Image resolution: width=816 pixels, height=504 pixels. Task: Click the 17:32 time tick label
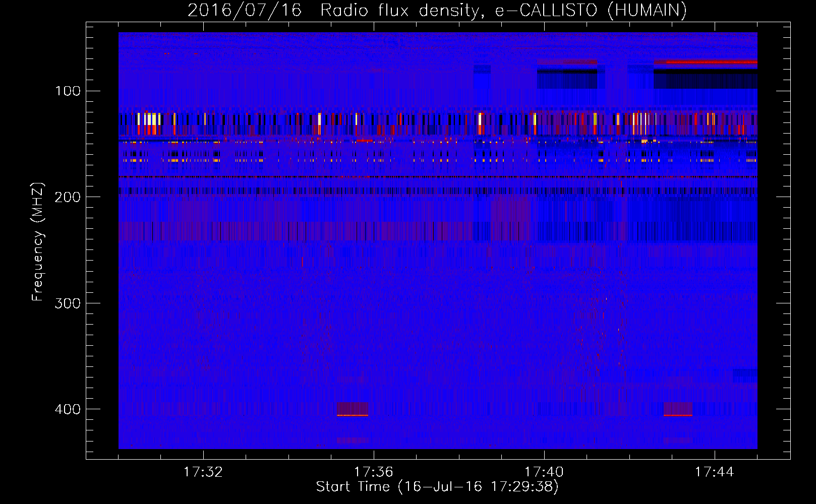point(203,472)
